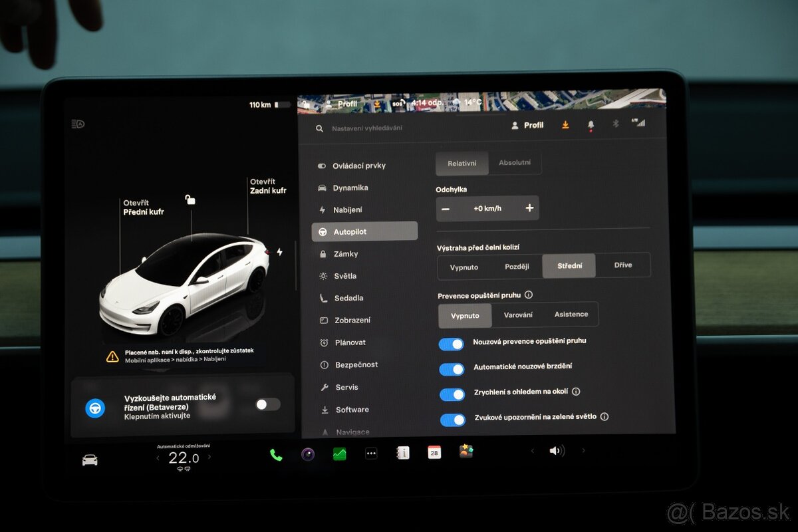Screen dimensions: 798x532
Task: Open the phone icon in the dock
Action: (276, 454)
